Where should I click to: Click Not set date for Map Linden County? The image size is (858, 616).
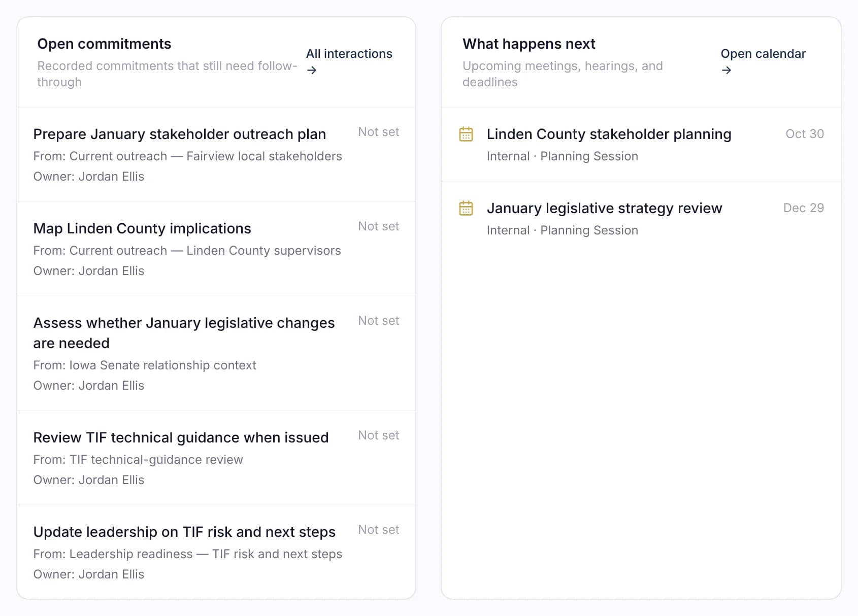378,226
